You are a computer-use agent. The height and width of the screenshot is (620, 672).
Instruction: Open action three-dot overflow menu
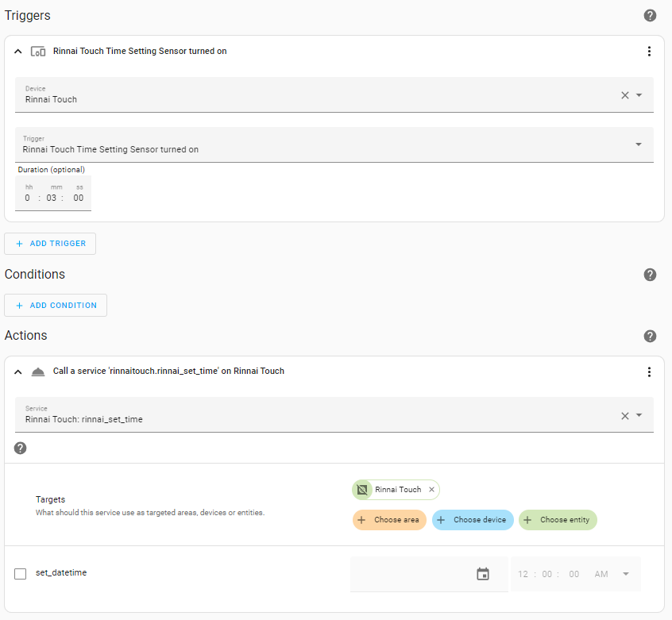point(649,372)
